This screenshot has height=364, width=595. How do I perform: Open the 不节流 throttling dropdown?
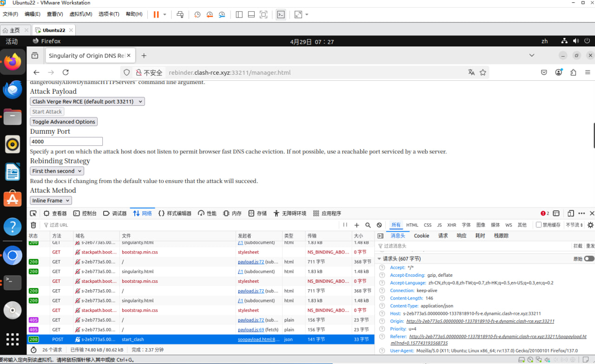click(574, 225)
